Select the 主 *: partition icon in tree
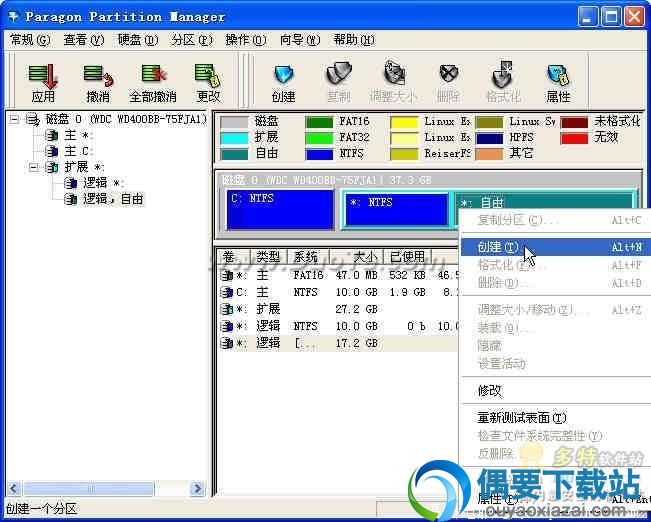The width and height of the screenshot is (651, 522). pos(51,135)
